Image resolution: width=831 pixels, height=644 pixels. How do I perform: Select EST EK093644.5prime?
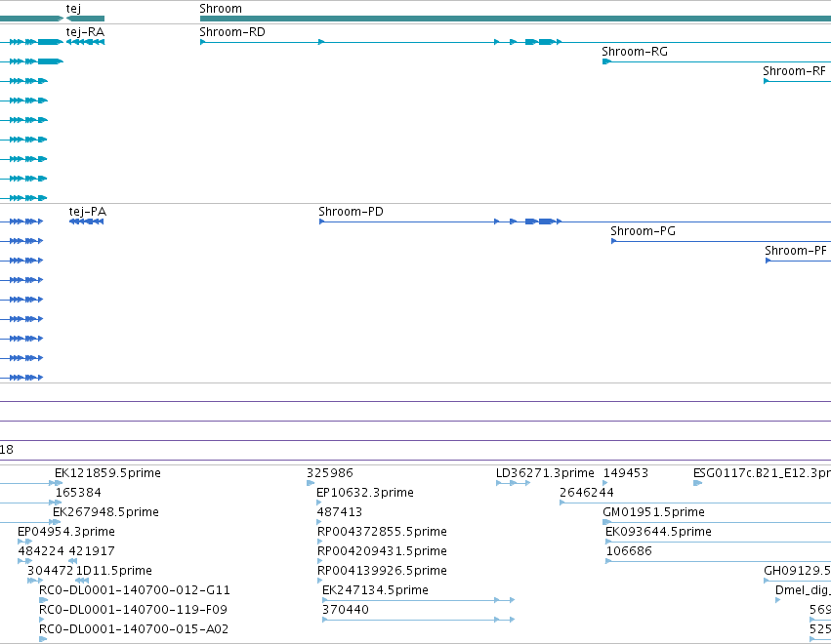click(x=659, y=532)
